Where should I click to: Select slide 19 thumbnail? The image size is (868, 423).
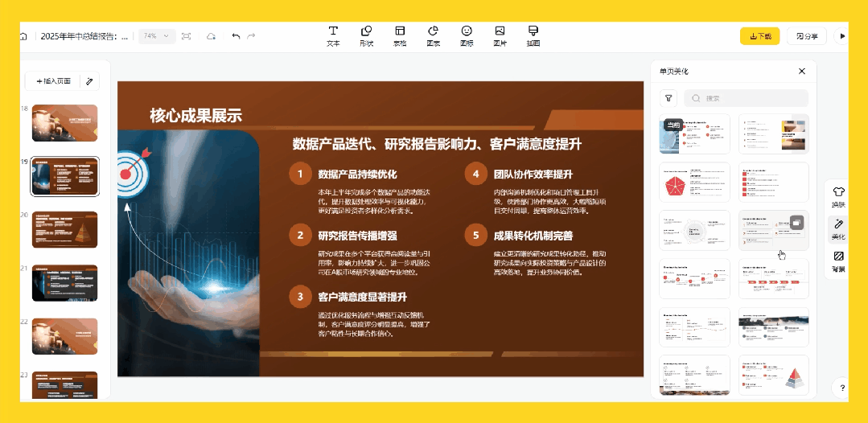(x=65, y=176)
